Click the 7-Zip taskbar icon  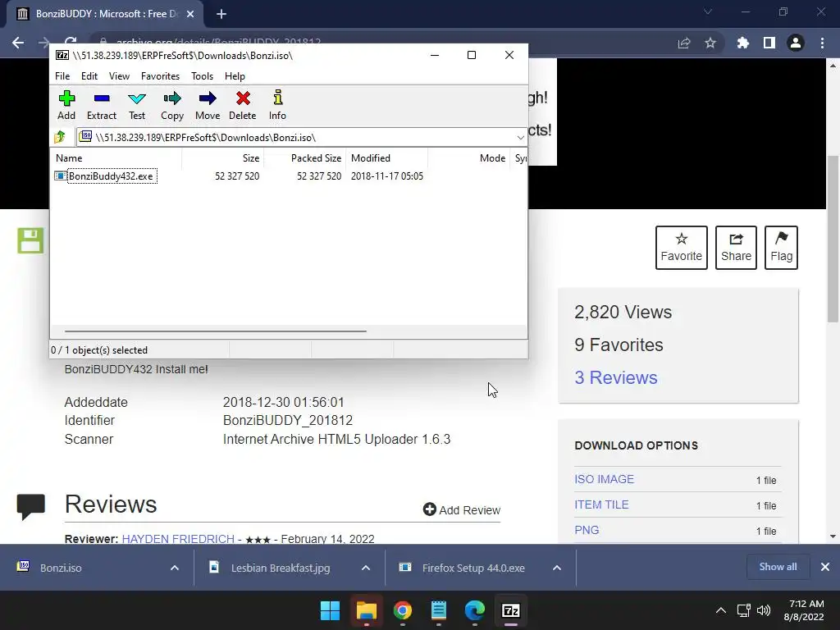[511, 610]
